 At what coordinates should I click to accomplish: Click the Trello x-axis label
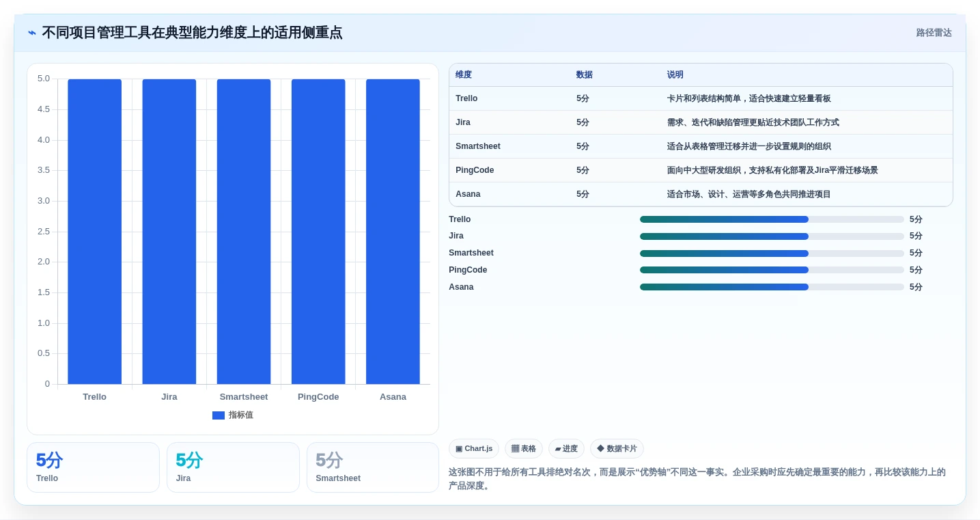pos(94,397)
